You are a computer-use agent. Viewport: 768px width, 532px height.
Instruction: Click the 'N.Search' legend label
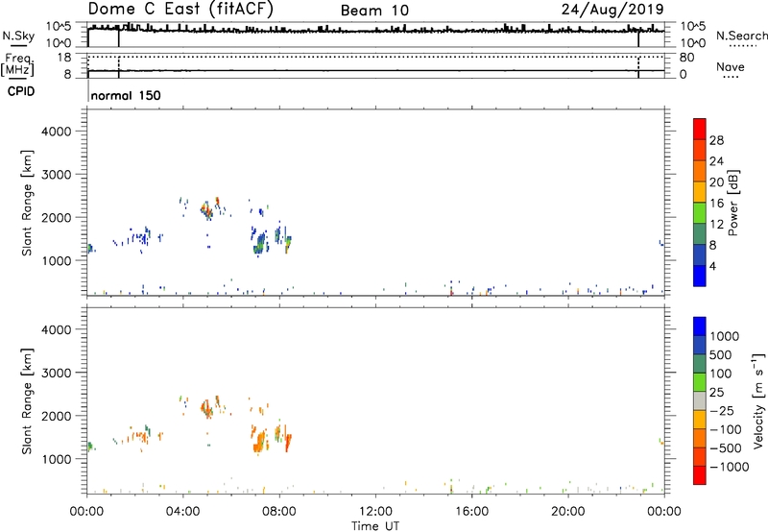(741, 36)
